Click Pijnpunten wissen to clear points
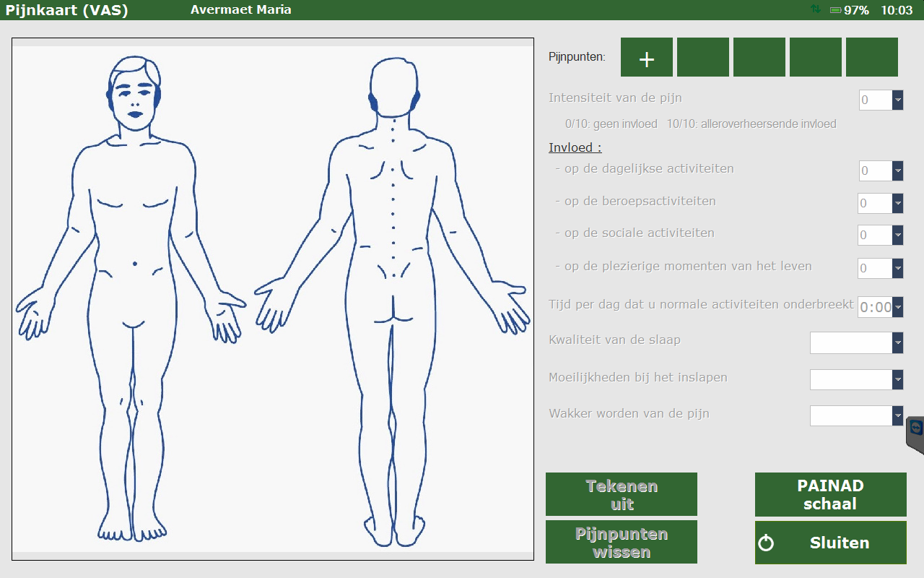 point(621,542)
